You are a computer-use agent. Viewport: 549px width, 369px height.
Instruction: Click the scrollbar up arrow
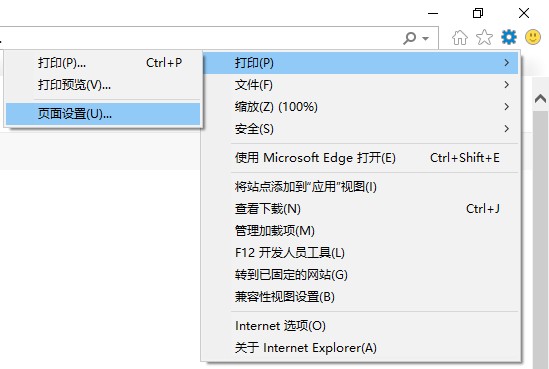[x=540, y=99]
